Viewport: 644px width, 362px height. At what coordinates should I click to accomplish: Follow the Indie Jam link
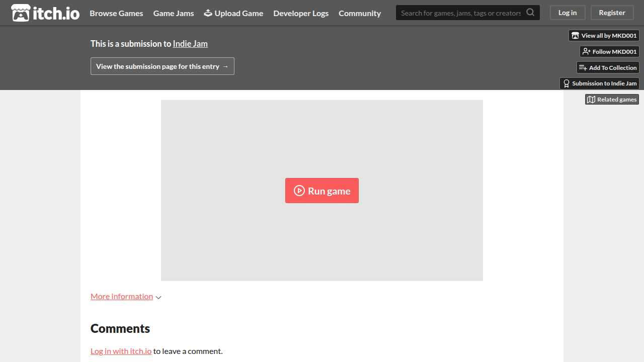pyautogui.click(x=190, y=44)
